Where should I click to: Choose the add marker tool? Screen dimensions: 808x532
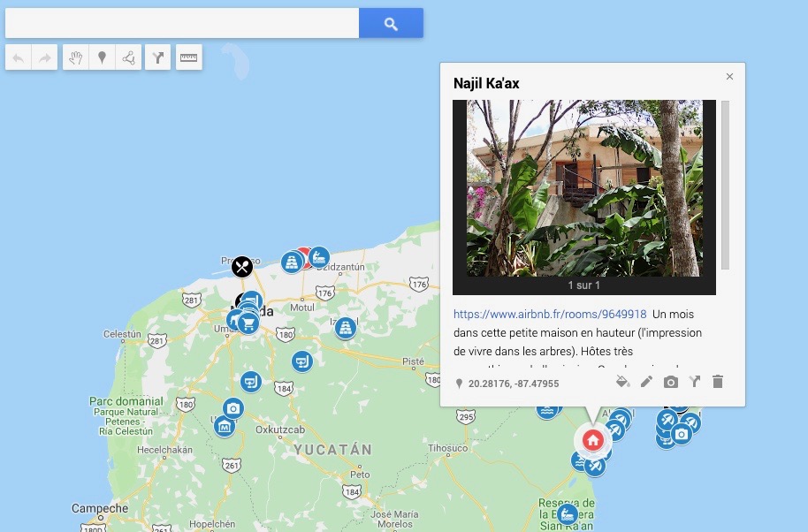(x=102, y=57)
